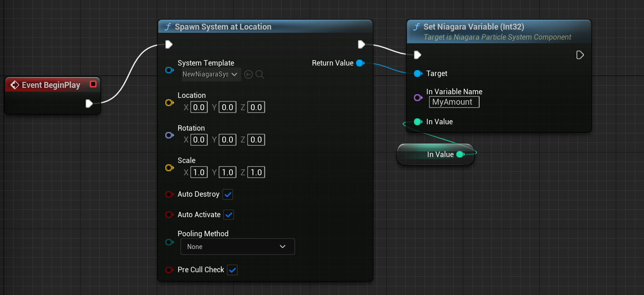
Task: Click the Scale Z value field
Action: click(256, 173)
